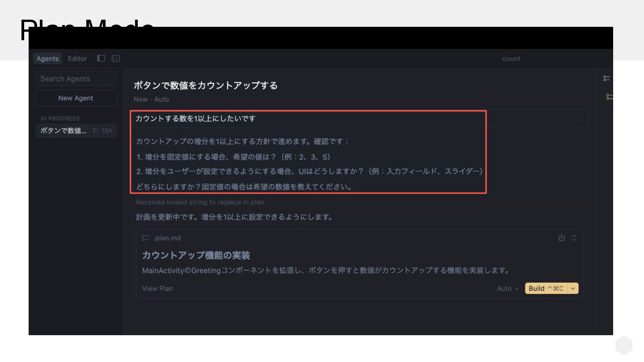Screen dimensions: 644x362
Task: Open the View Plan link
Action: pos(157,289)
